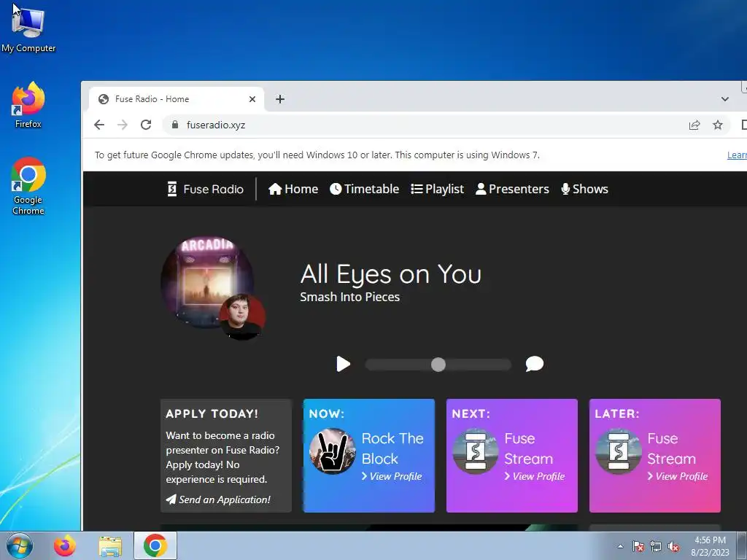Click Rock The Block show image
The width and height of the screenshot is (747, 560).
click(333, 451)
